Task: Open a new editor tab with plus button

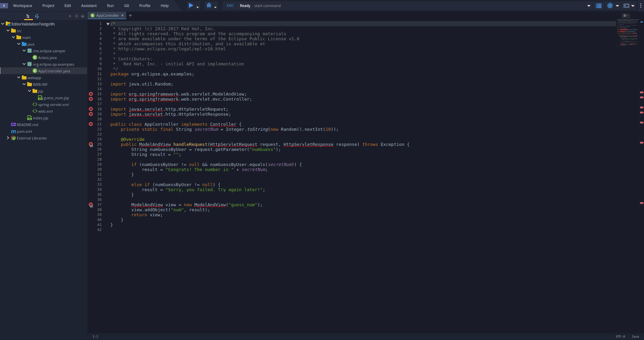Action: pyautogui.click(x=130, y=15)
